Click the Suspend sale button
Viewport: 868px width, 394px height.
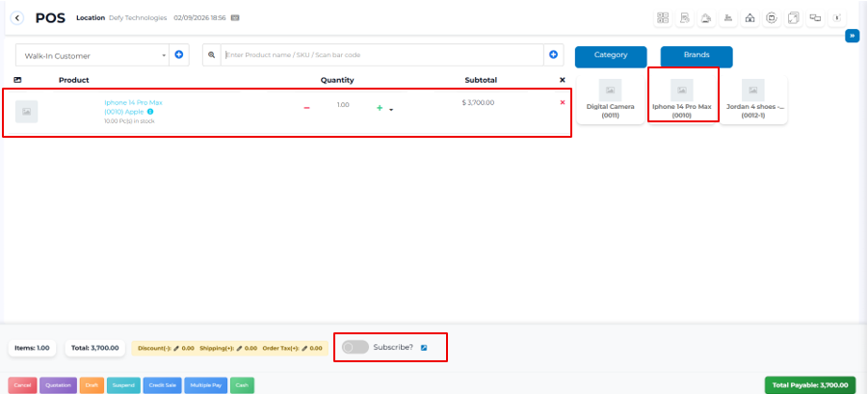pos(123,385)
